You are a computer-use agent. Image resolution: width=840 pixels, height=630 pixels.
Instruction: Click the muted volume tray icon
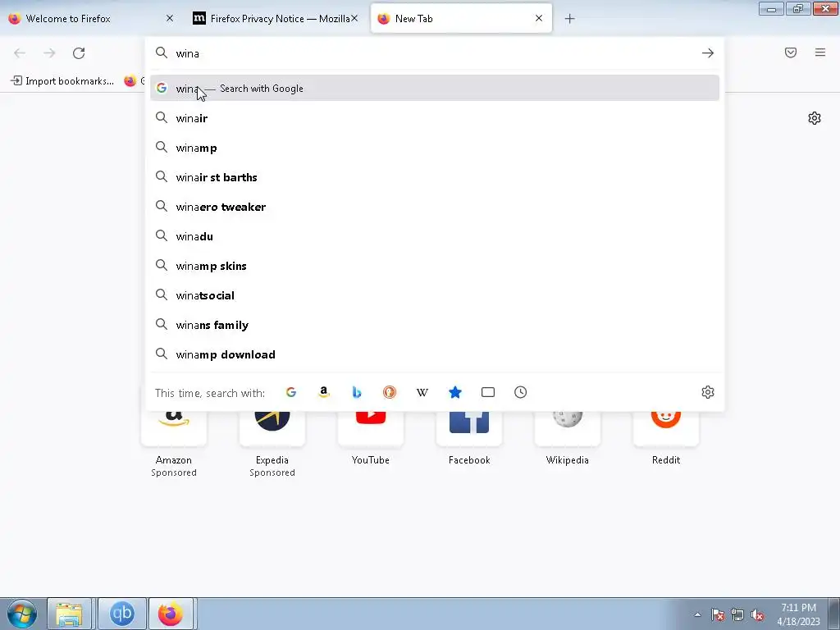757,615
